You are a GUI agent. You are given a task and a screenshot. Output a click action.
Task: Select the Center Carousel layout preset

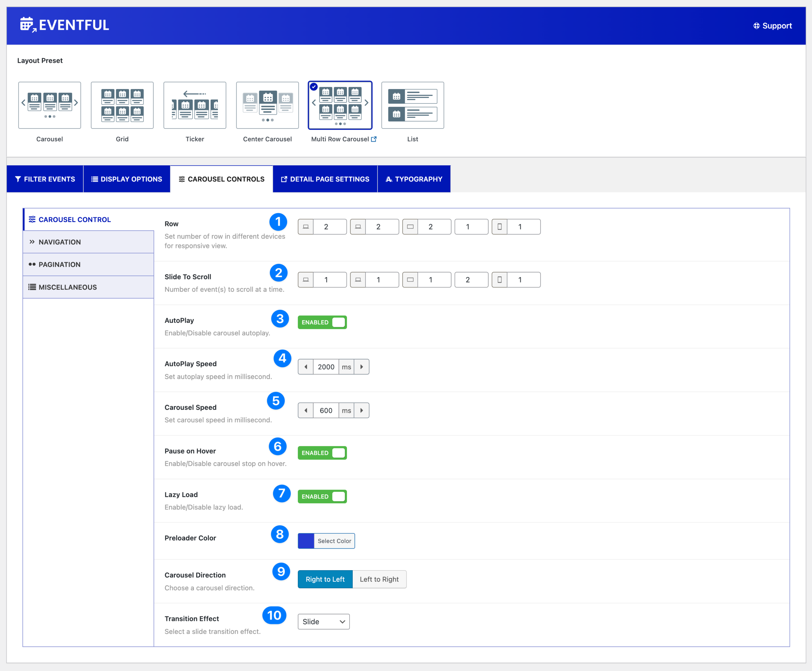click(x=268, y=105)
